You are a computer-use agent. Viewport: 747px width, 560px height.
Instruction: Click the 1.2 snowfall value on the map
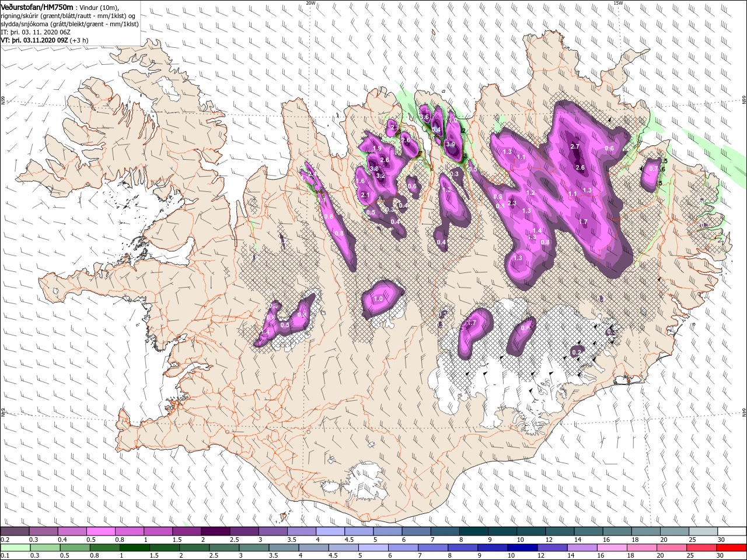pos(530,192)
